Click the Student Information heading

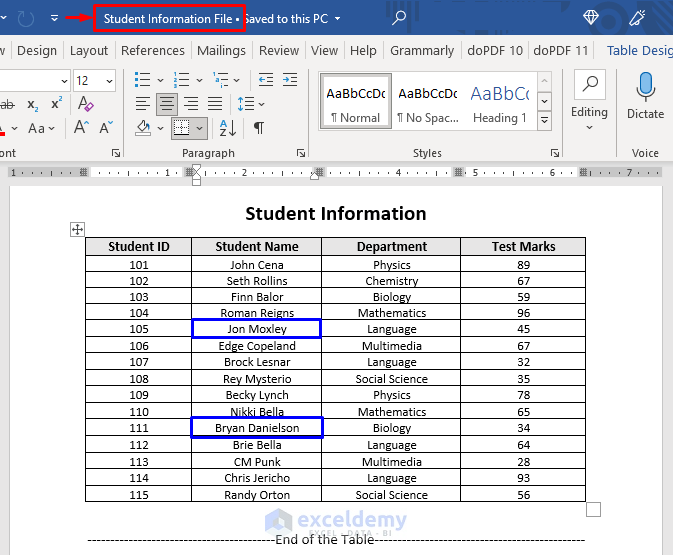point(336,213)
